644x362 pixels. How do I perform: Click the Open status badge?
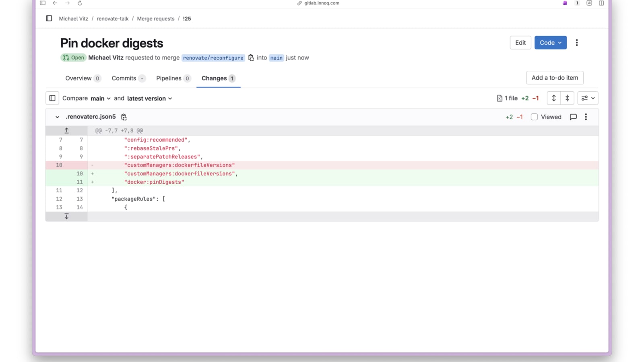(x=73, y=58)
